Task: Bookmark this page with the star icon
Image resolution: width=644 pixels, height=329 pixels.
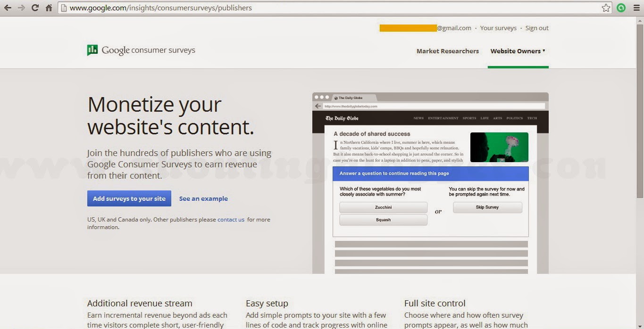Action: pos(606,8)
